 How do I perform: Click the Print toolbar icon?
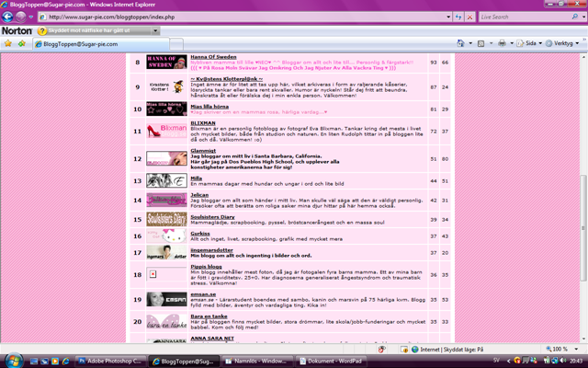(x=502, y=43)
